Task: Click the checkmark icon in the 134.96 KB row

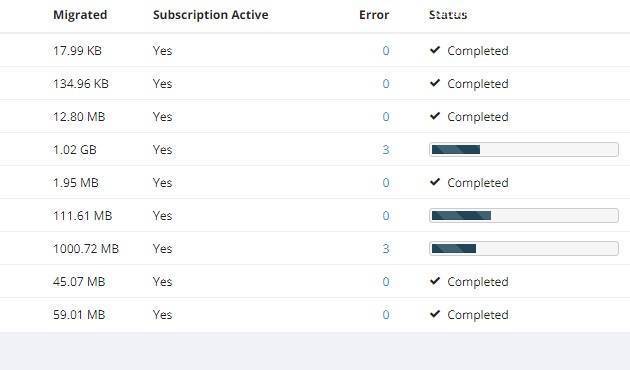Action: (435, 83)
